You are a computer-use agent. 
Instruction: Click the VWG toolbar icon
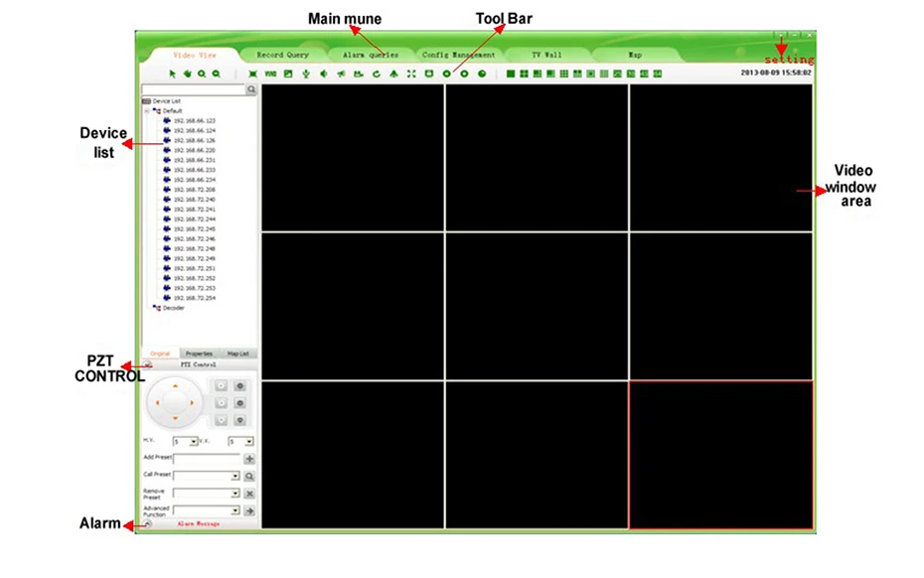tap(270, 73)
